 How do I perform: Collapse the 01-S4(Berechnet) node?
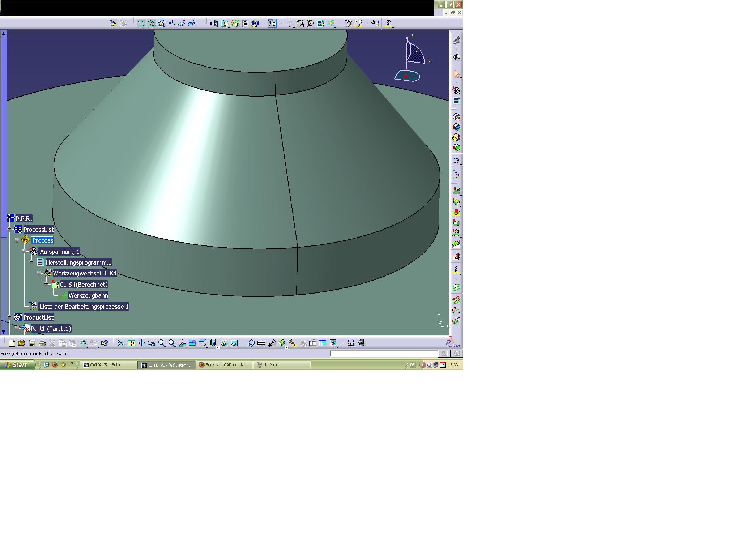(x=46, y=284)
